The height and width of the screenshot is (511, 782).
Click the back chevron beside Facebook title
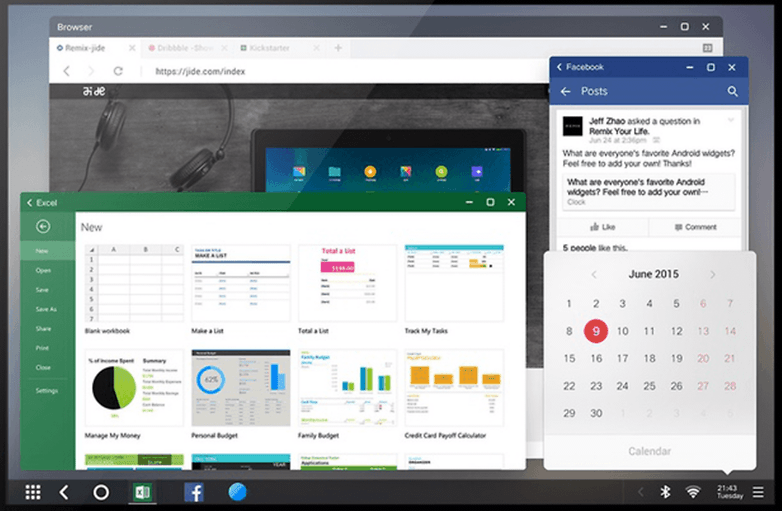click(560, 67)
